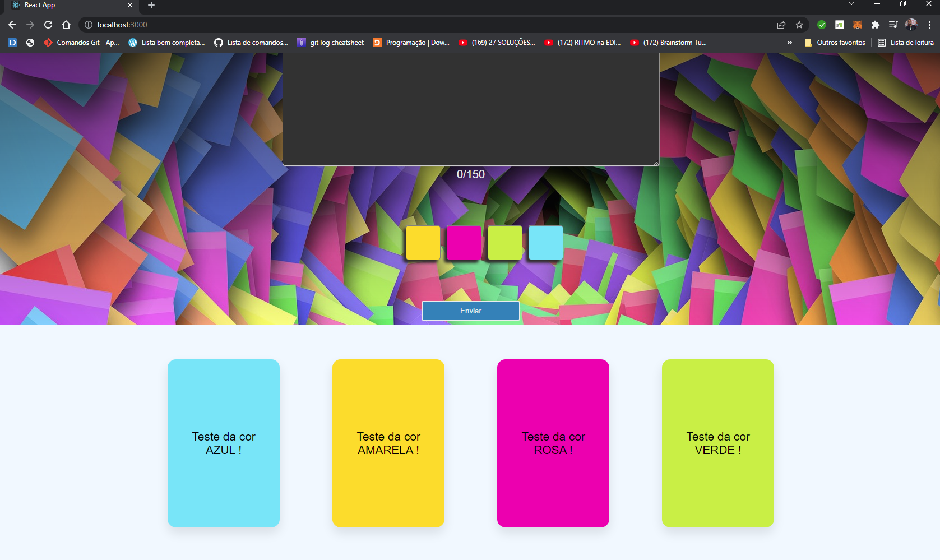Open the Outros favoritos folder

pos(835,42)
